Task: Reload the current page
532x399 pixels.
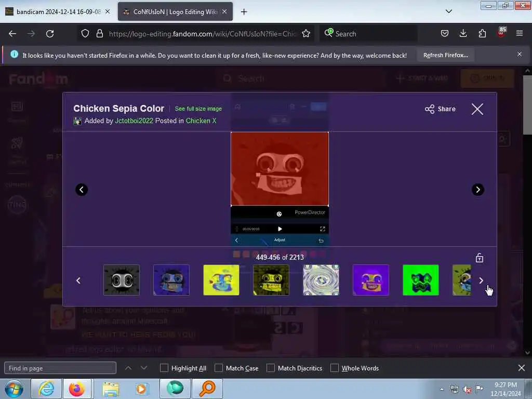Action: 50,34
